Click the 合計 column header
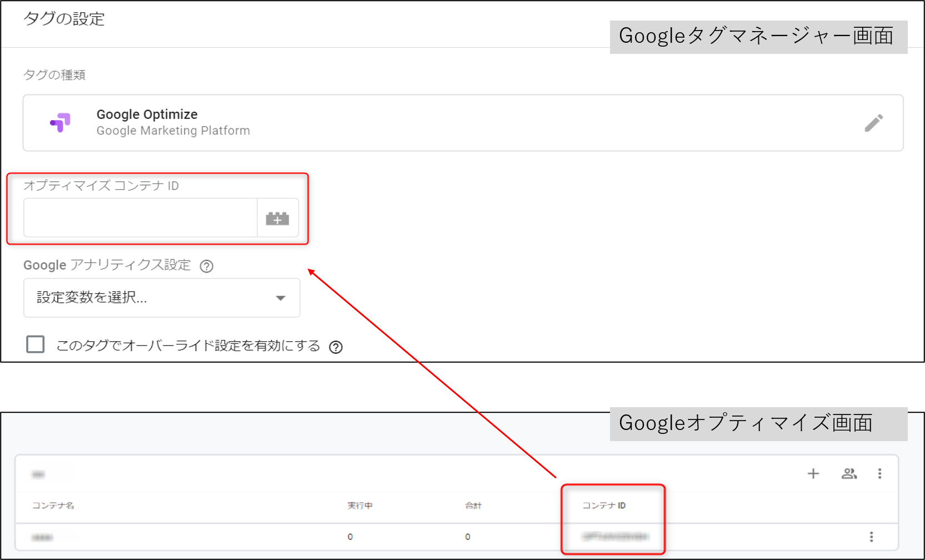This screenshot has width=925, height=560. click(x=473, y=506)
